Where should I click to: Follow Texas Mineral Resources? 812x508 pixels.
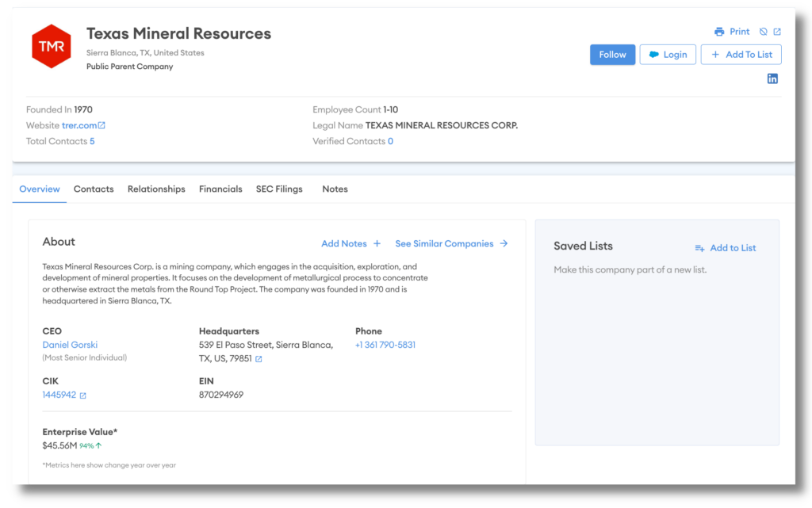(x=612, y=55)
